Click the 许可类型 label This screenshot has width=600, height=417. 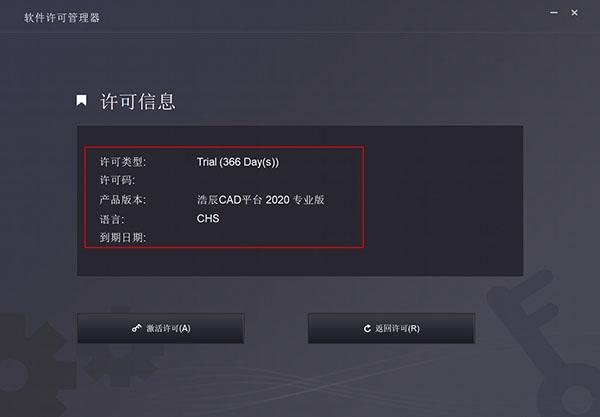tap(123, 162)
